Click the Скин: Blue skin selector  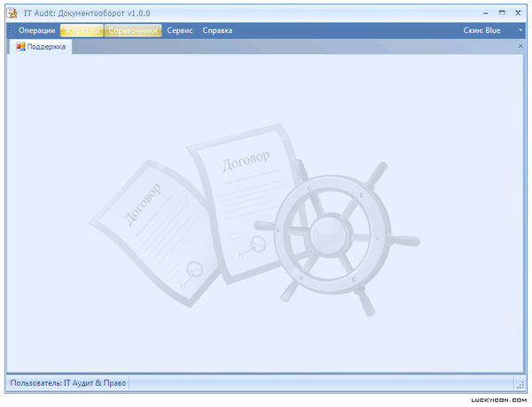click(481, 30)
